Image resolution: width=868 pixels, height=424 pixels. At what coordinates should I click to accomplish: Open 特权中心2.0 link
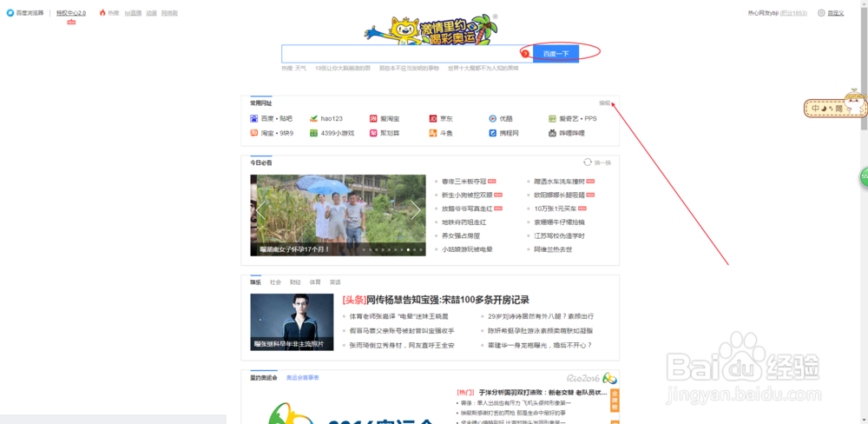(x=71, y=13)
